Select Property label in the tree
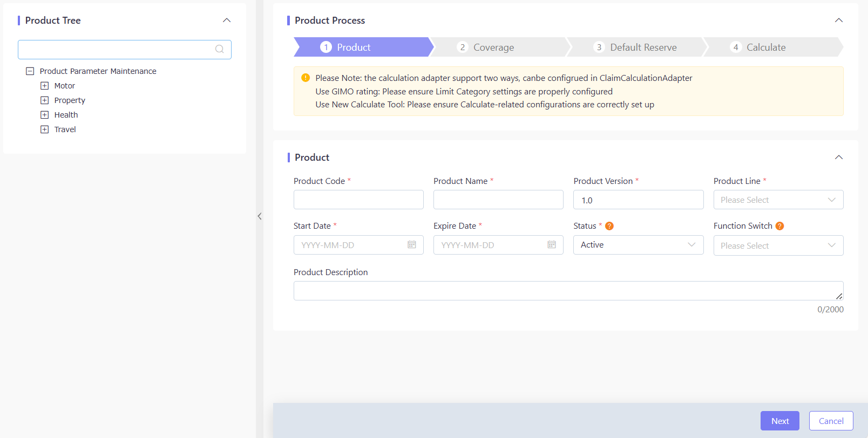This screenshot has width=868, height=438. [70, 100]
